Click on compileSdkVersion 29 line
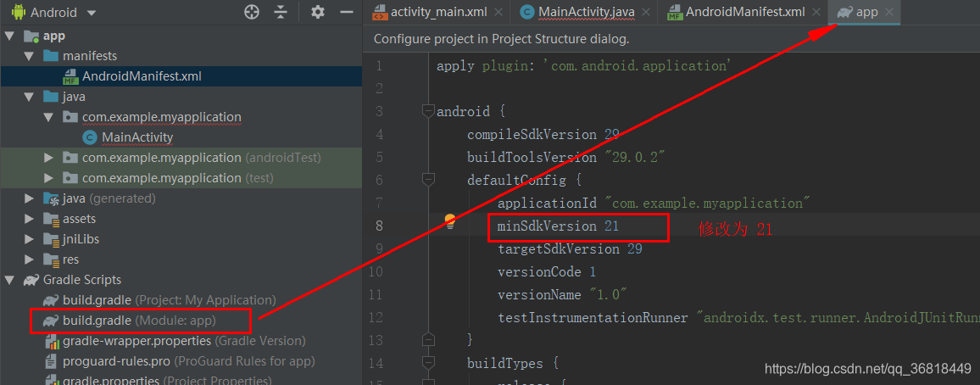The width and height of the screenshot is (980, 385). [543, 134]
